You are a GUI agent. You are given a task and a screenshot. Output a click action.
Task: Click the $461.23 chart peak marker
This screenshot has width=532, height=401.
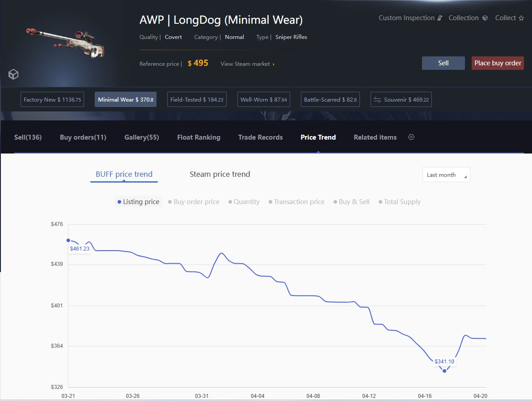(68, 240)
